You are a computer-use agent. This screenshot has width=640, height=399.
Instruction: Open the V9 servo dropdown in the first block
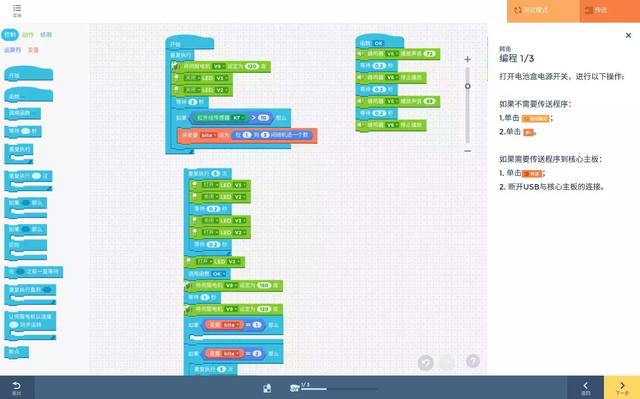[218, 66]
